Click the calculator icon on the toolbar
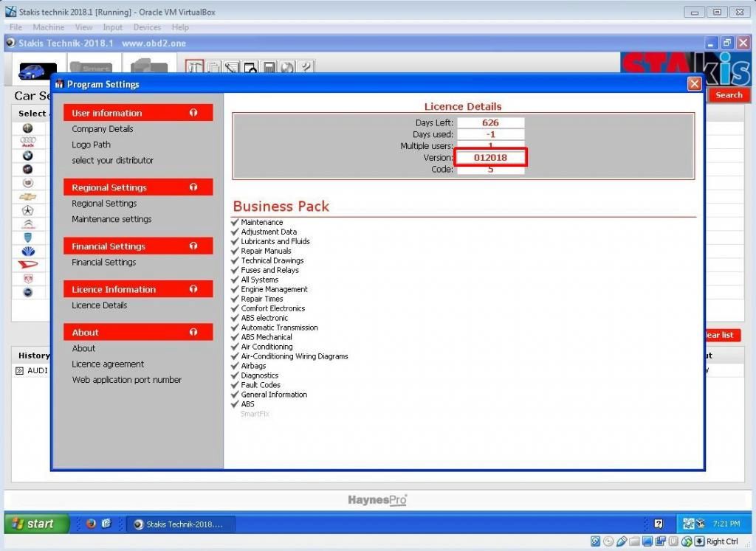 (269, 67)
